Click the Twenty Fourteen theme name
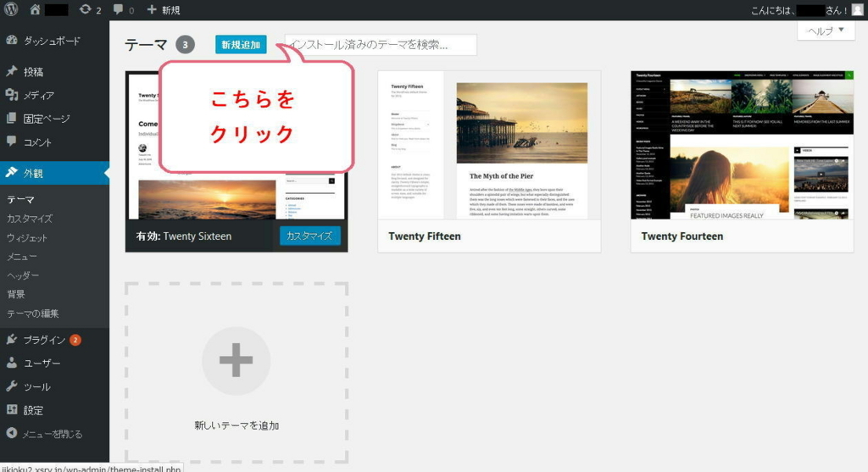 coord(682,236)
